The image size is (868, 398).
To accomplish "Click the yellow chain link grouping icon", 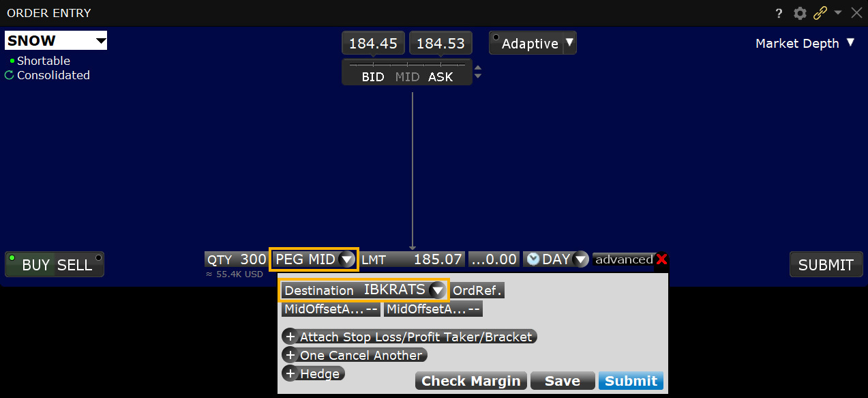I will point(820,13).
